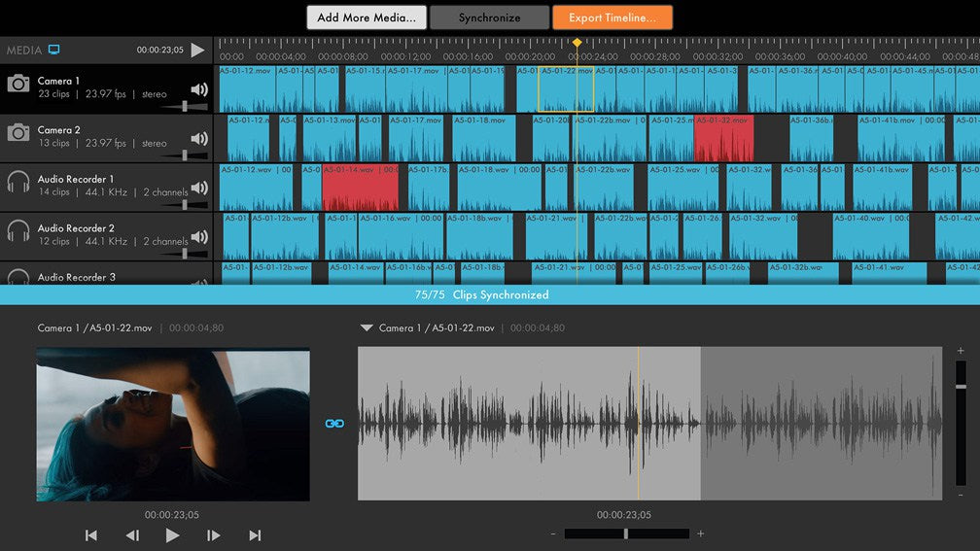Jump to the start of the preview clip

click(90, 534)
